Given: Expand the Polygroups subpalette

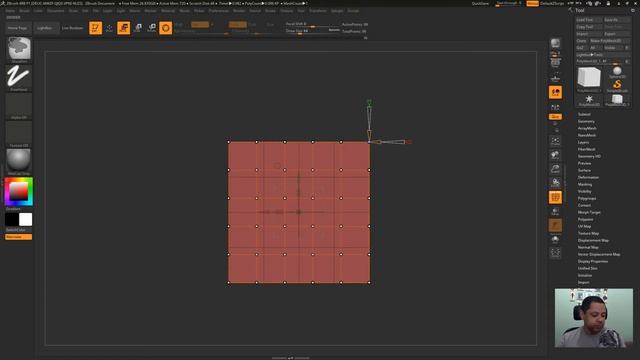Looking at the screenshot, I should pyautogui.click(x=587, y=198).
